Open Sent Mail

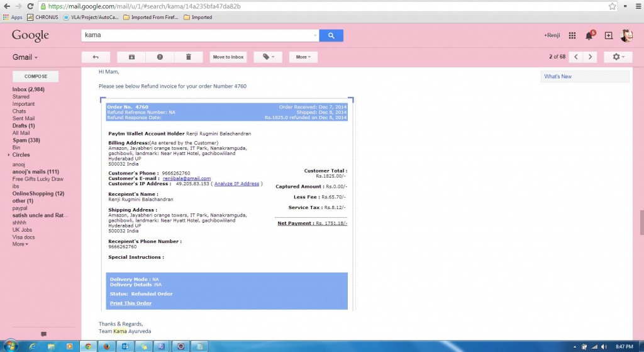pos(23,118)
